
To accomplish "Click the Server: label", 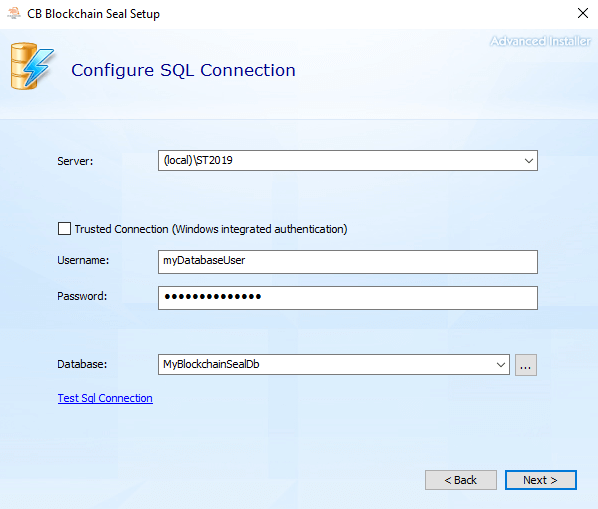I will coord(75,161).
